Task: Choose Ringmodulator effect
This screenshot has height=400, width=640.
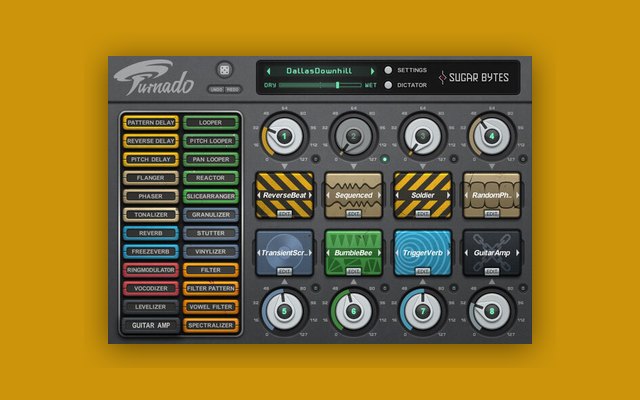Action: coord(151,270)
